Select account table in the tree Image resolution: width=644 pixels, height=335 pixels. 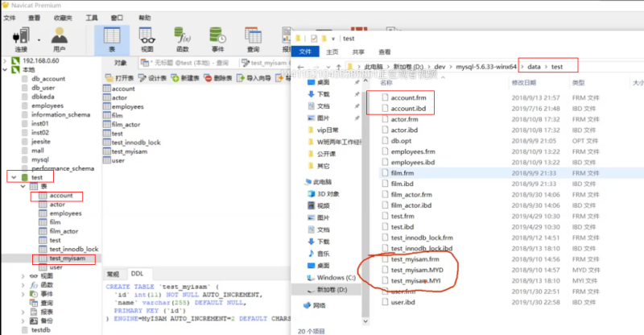point(61,196)
